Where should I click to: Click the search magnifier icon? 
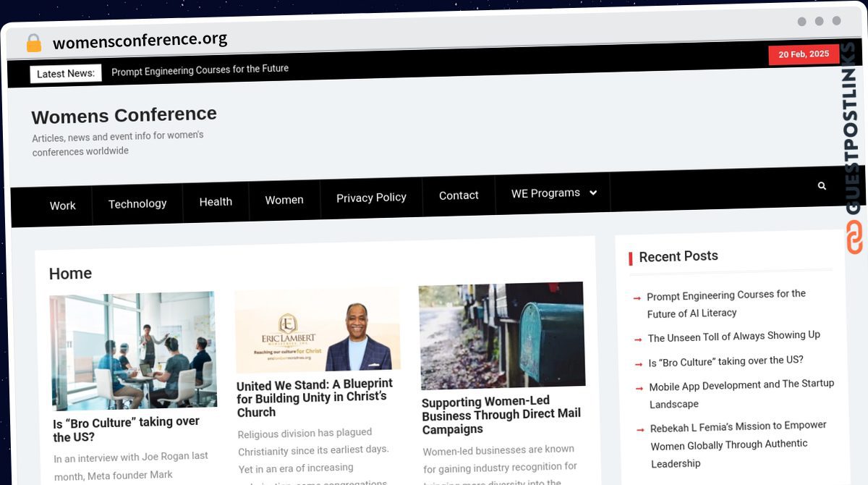822,186
